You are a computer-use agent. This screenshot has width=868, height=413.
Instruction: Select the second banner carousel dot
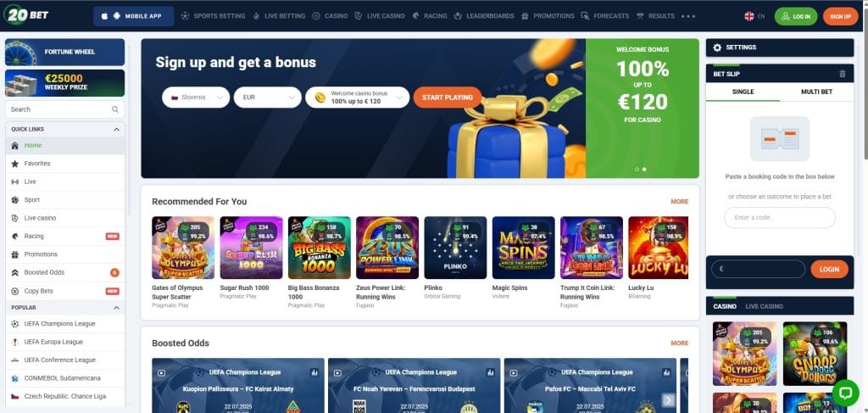point(644,170)
